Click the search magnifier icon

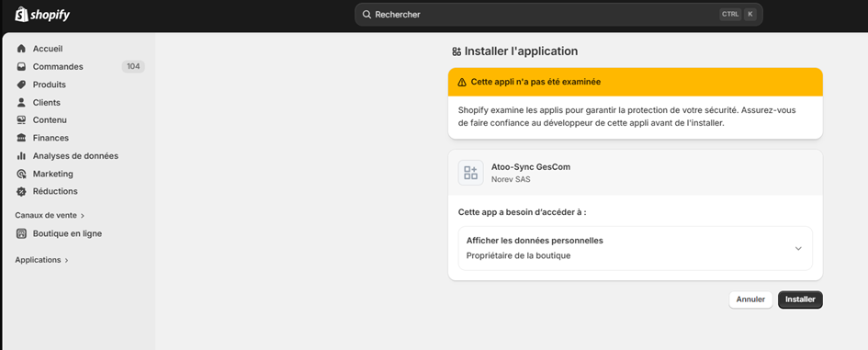click(x=366, y=15)
